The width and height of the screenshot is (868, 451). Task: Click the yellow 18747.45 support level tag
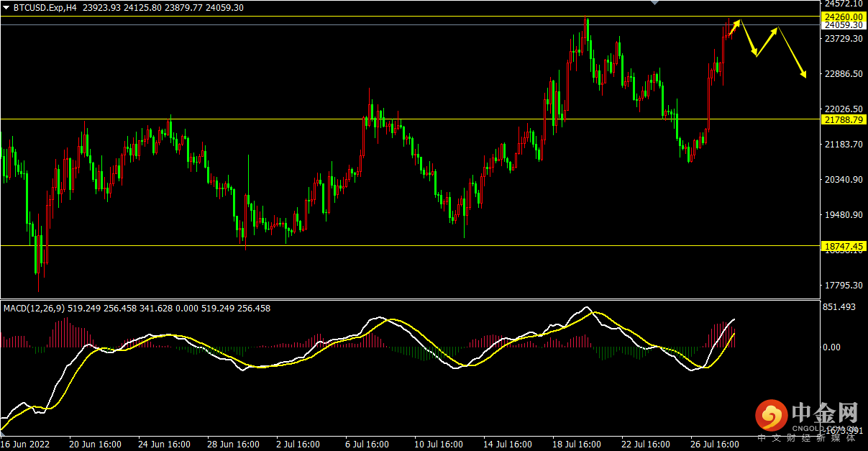(844, 246)
